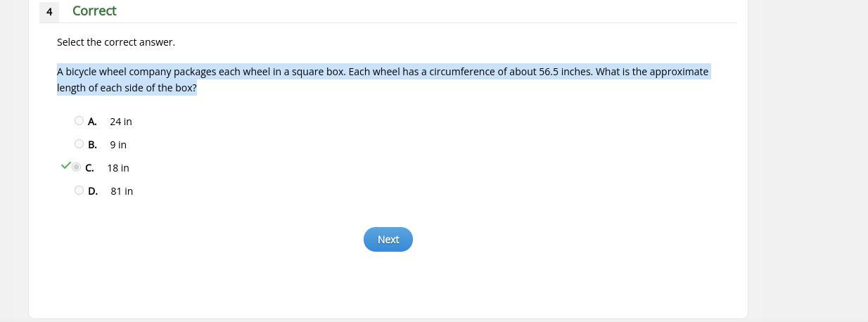
Task: Click the green checkmark beside option C
Action: (66, 166)
